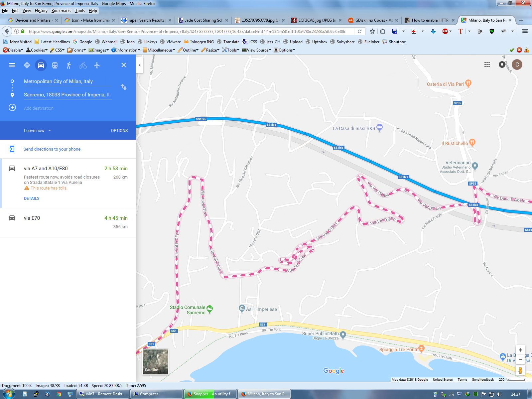The height and width of the screenshot is (399, 532).
Task: Go back to previous page
Action: click(x=7, y=31)
